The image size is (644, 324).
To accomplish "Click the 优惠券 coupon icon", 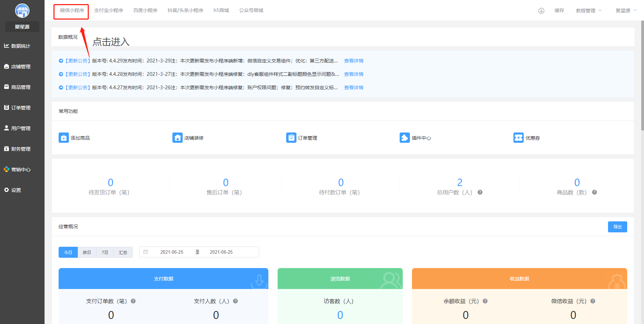I will tap(519, 138).
